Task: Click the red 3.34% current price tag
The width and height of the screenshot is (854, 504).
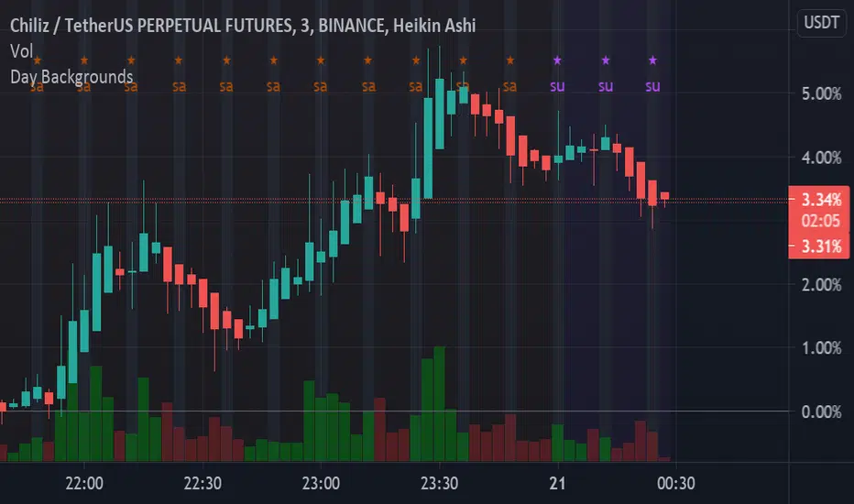Action: click(819, 201)
